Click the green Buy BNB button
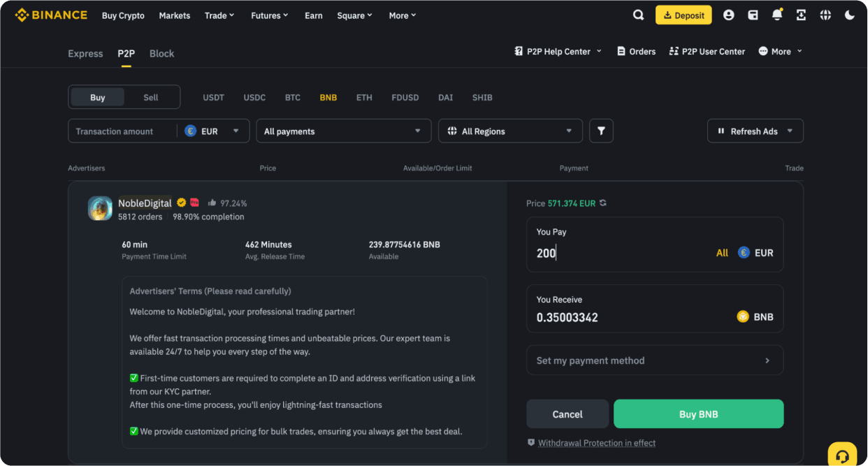Viewport: 868px width, 466px height. click(x=699, y=414)
